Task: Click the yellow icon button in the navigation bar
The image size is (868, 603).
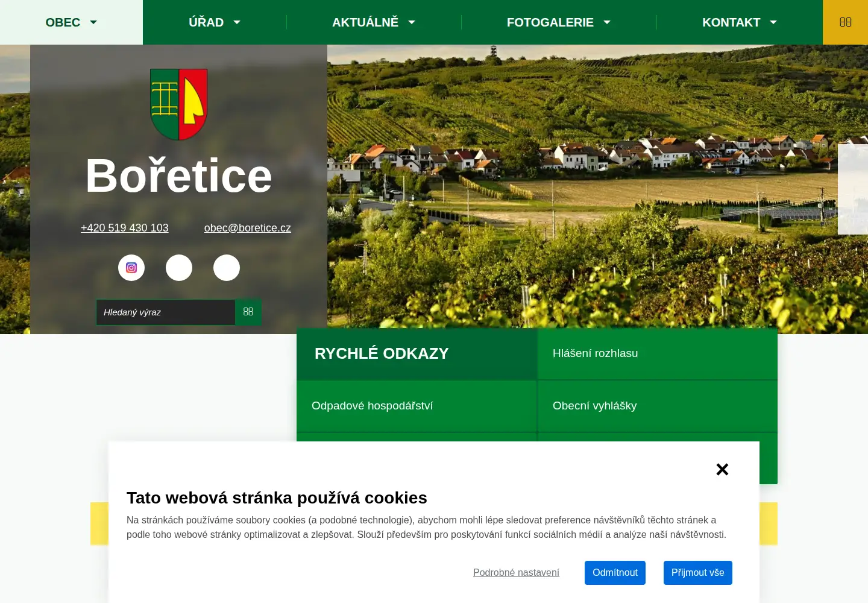Action: (845, 22)
